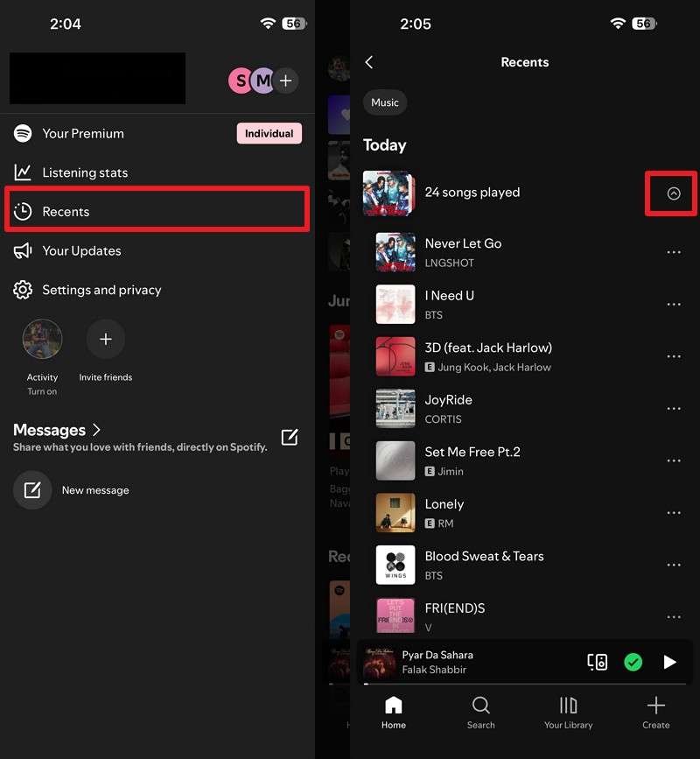
Task: Click the Wi-Fi icon in the right status bar
Action: [618, 24]
